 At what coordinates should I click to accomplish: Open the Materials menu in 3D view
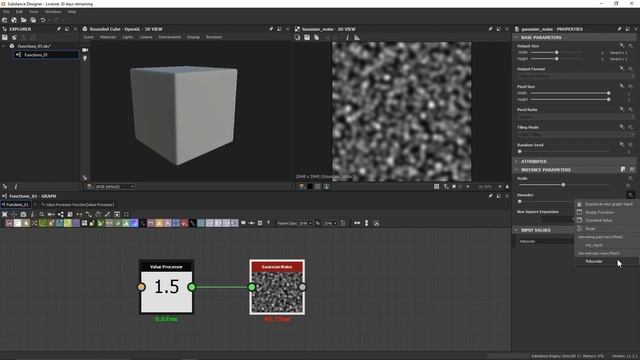pos(108,37)
